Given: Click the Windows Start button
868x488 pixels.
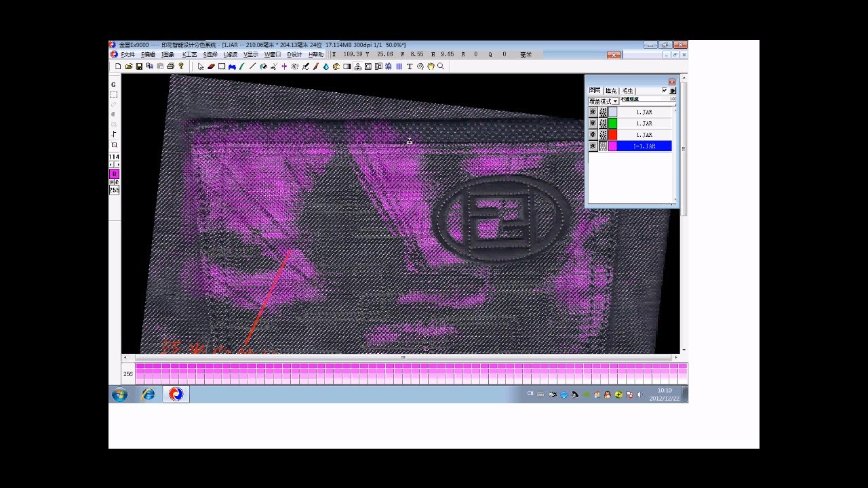Looking at the screenshot, I should 120,394.
